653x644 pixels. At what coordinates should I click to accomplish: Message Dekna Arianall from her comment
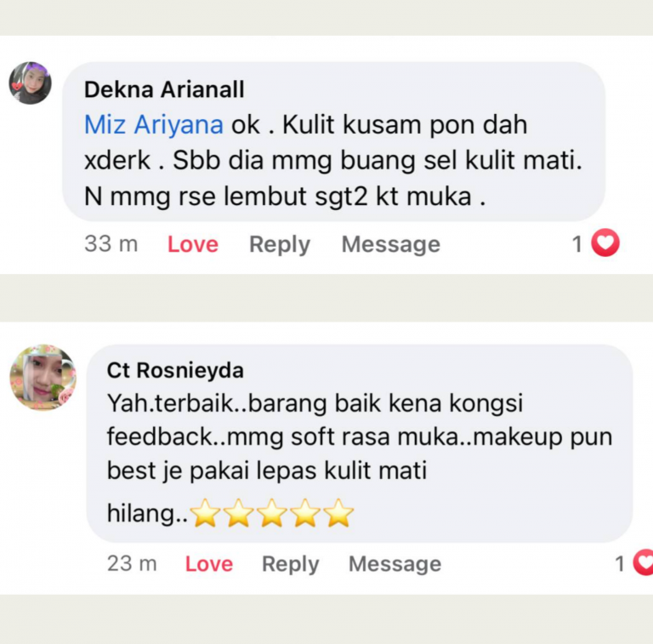pyautogui.click(x=390, y=244)
